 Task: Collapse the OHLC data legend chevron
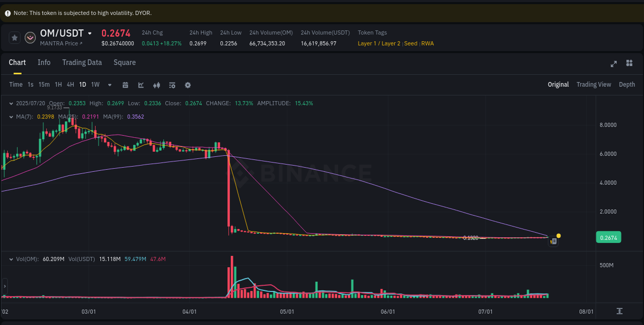click(x=11, y=103)
